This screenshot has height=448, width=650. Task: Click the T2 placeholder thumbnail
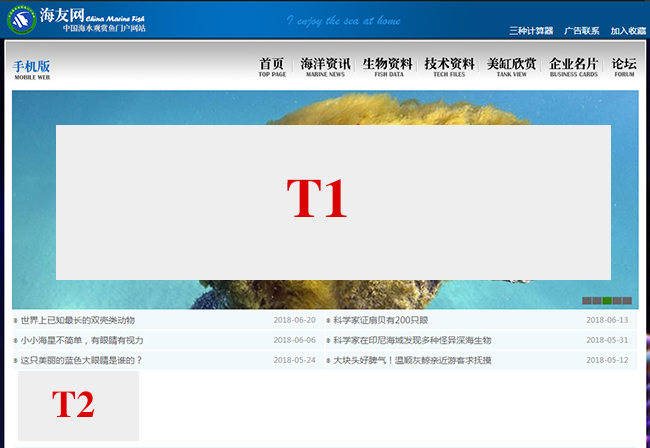click(x=78, y=405)
